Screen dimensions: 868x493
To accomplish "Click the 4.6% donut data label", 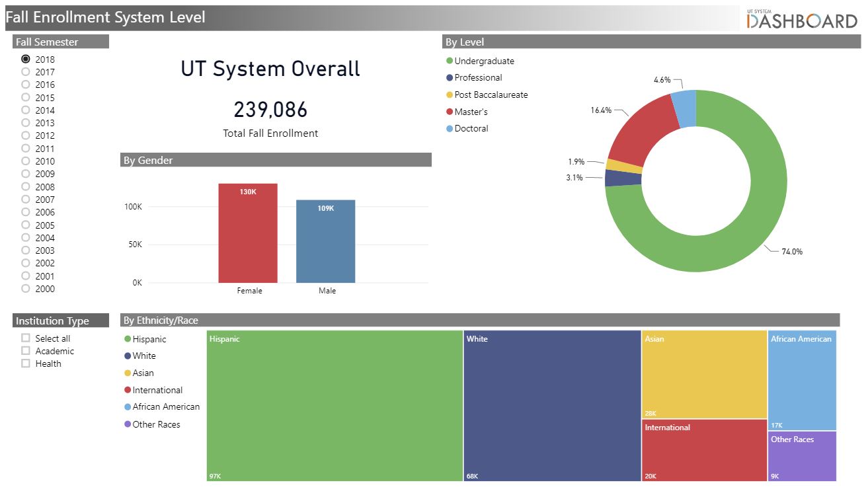I will (662, 80).
